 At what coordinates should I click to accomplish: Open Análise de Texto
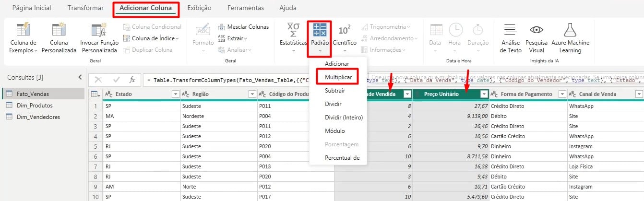tap(511, 38)
